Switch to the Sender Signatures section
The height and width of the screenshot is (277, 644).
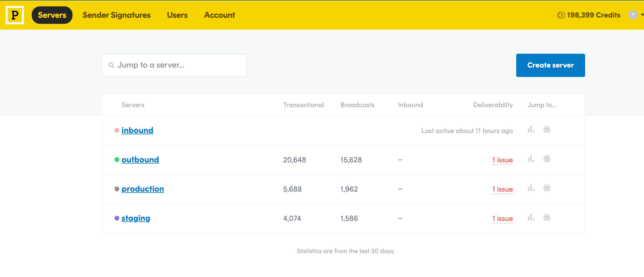pyautogui.click(x=117, y=15)
